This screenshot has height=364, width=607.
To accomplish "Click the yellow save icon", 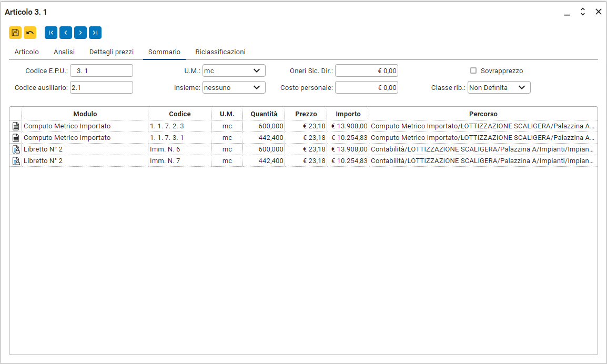I will pyautogui.click(x=15, y=33).
